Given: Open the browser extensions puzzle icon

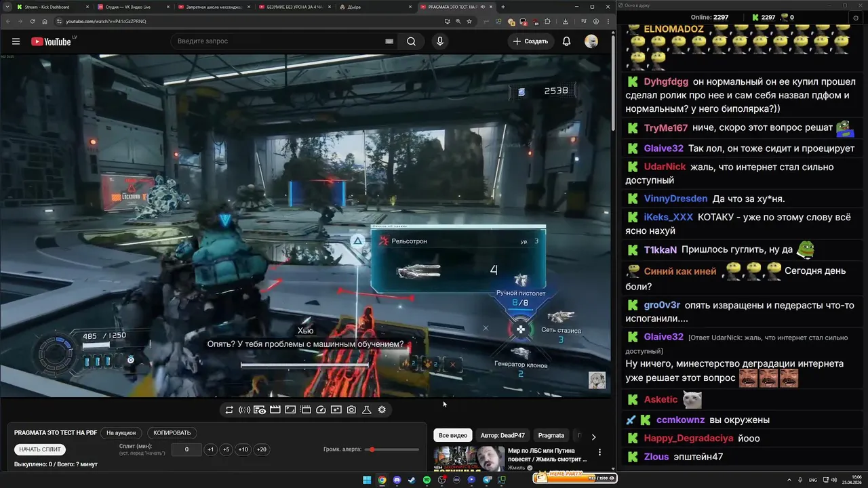Looking at the screenshot, I should tap(548, 21).
